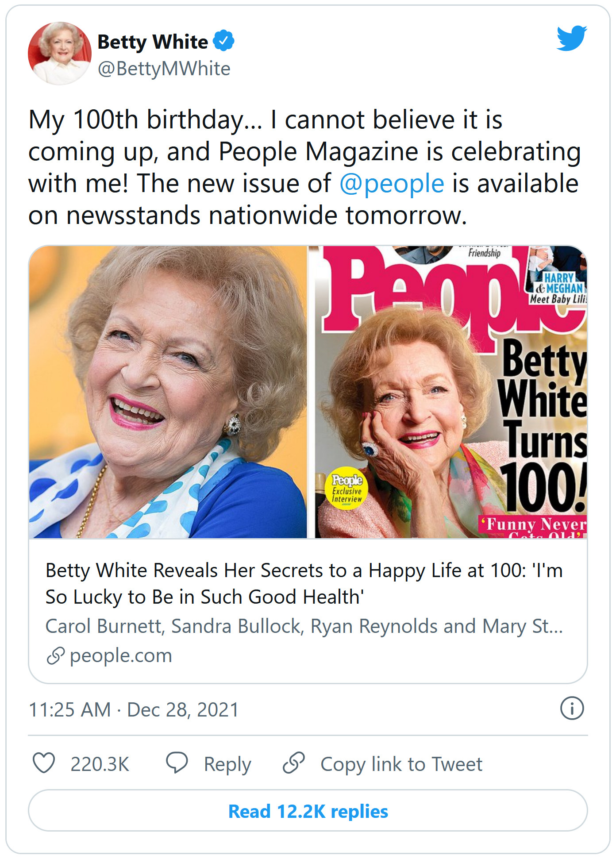Open the Betty White portrait photo
Screen dimensions: 616x863
click(x=168, y=392)
